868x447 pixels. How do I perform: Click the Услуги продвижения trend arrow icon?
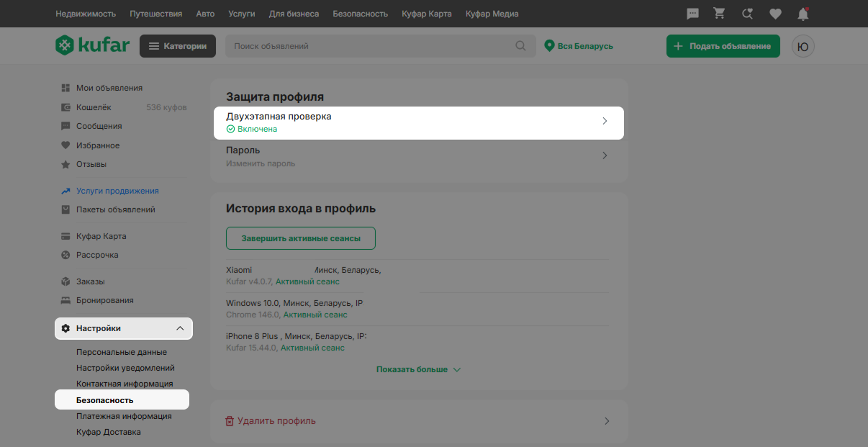65,191
